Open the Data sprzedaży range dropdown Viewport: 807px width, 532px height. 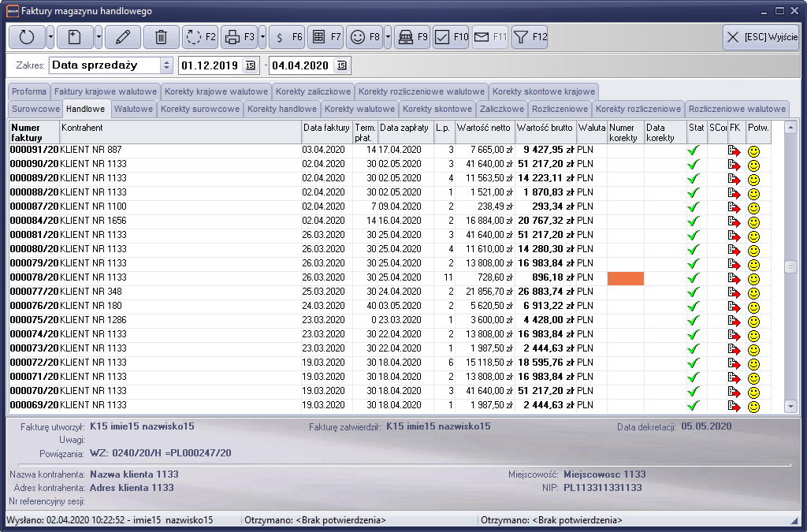165,65
